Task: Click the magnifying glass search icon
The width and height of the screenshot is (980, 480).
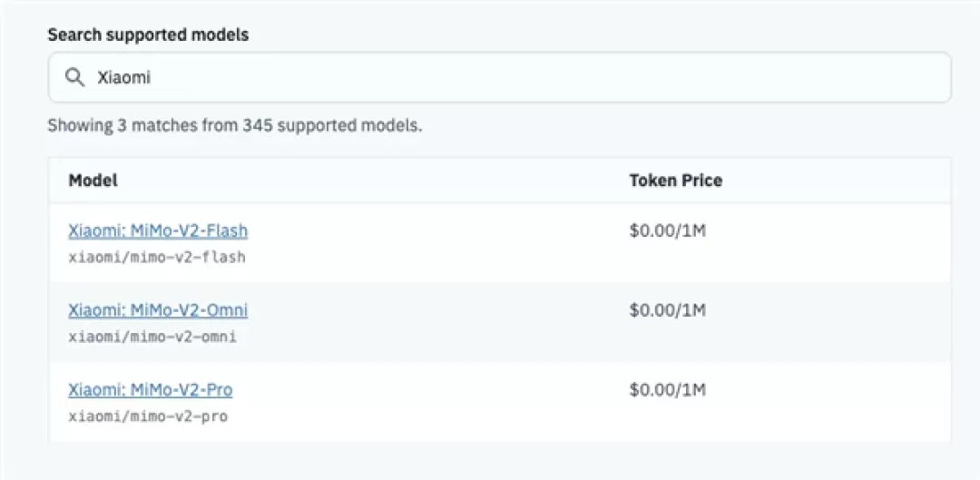Action: pos(75,77)
